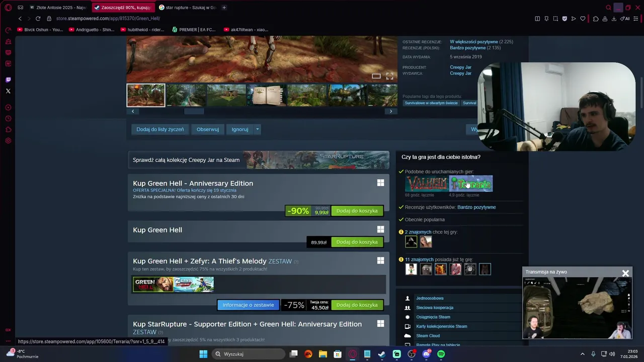This screenshot has width=644, height=362.
Task: Click Informacje o zestawie button
Action: 248,305
